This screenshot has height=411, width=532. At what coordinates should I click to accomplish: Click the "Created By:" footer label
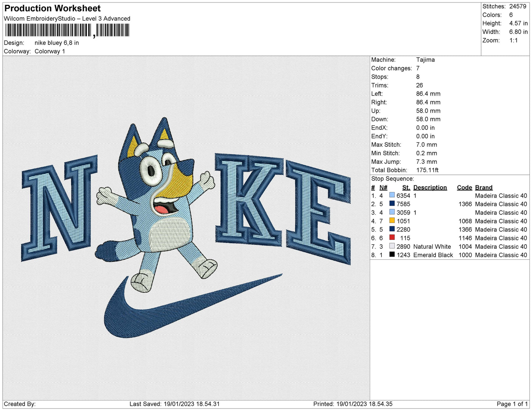(20, 404)
